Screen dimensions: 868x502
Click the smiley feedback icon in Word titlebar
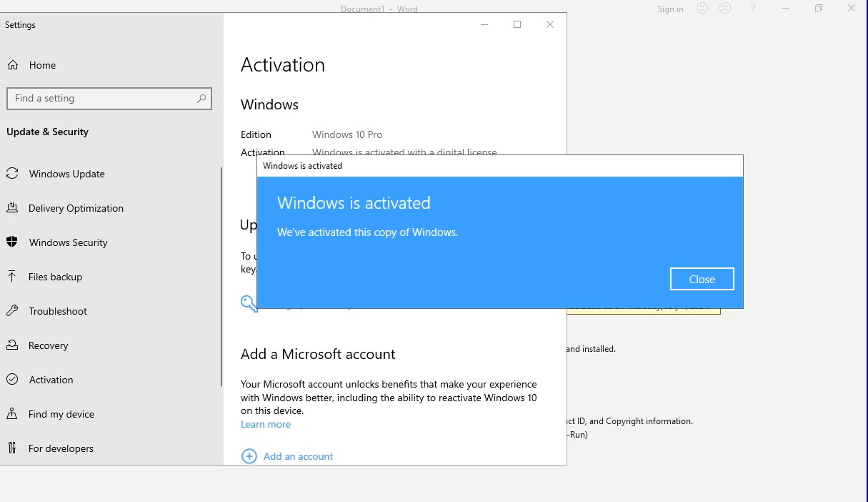coord(701,9)
